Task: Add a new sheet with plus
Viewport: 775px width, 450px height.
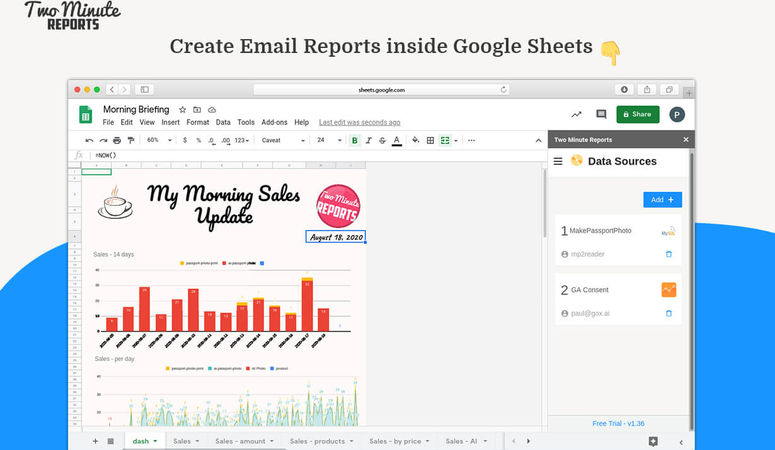Action: coord(95,441)
